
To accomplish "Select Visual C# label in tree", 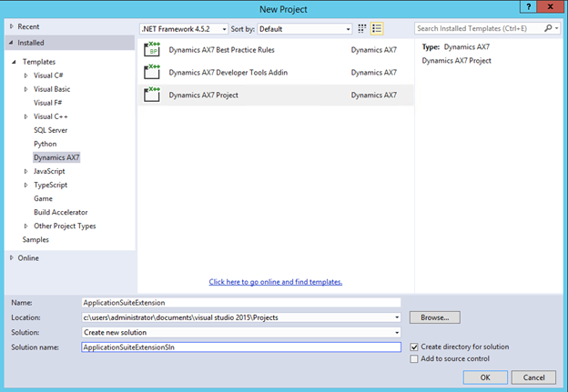I will point(48,75).
